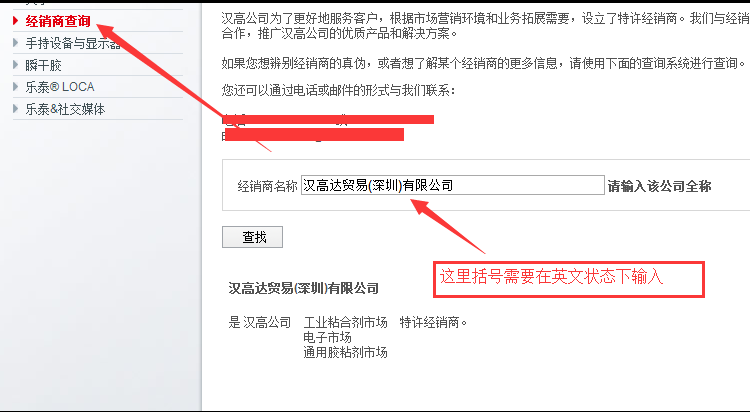The image size is (750, 412).
Task: Go to 乐泰® LOCA sidebar entry
Action: pos(60,87)
